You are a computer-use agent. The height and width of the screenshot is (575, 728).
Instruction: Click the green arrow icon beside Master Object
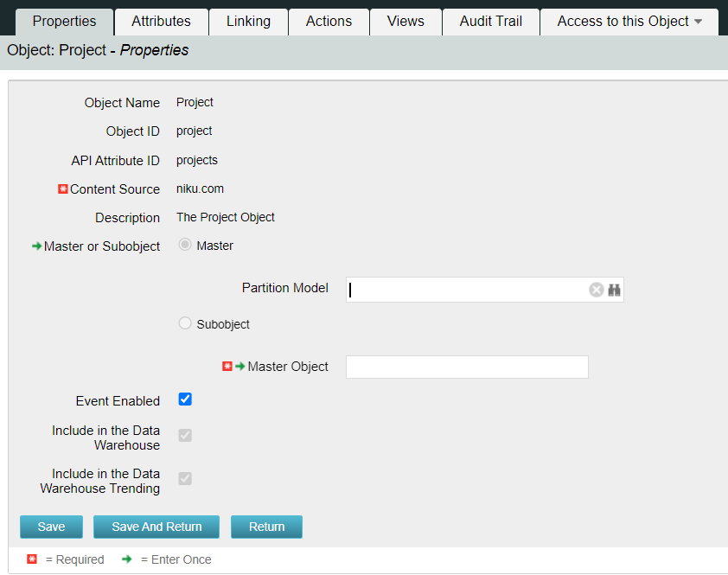239,367
